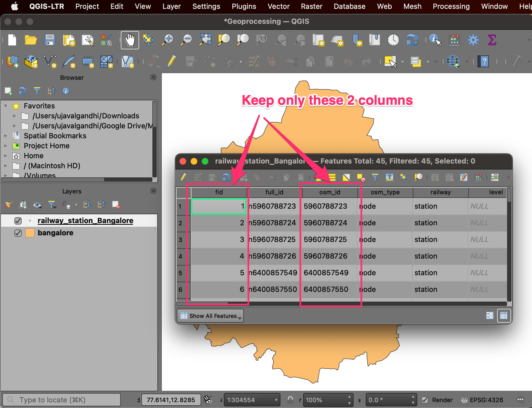Viewport: 532px width, 408px height.
Task: Open Temporal Controller clock icon
Action: [393, 40]
